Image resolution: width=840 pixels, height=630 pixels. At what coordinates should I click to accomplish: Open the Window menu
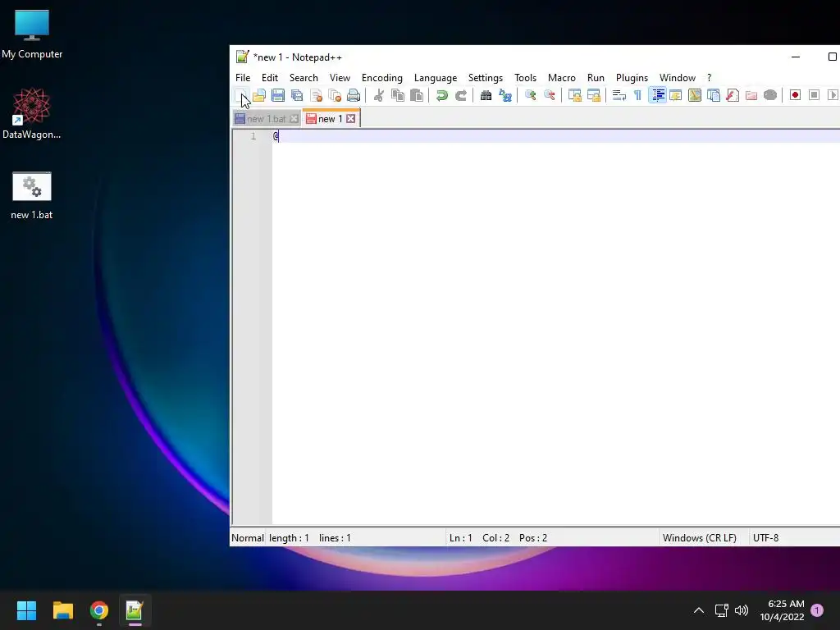coord(677,78)
